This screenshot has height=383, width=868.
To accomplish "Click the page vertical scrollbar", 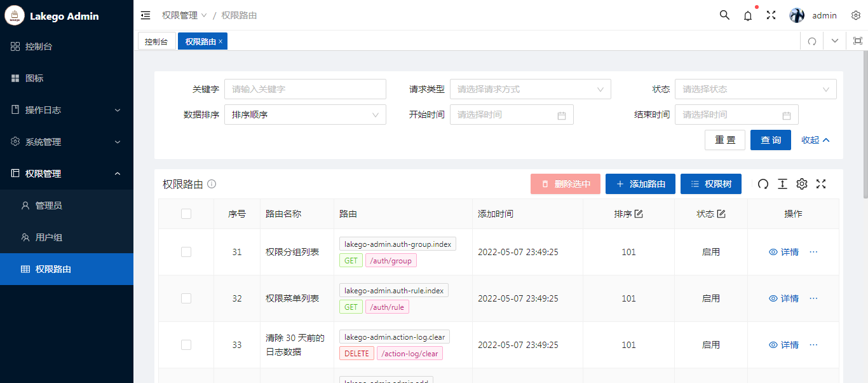I will (865, 124).
